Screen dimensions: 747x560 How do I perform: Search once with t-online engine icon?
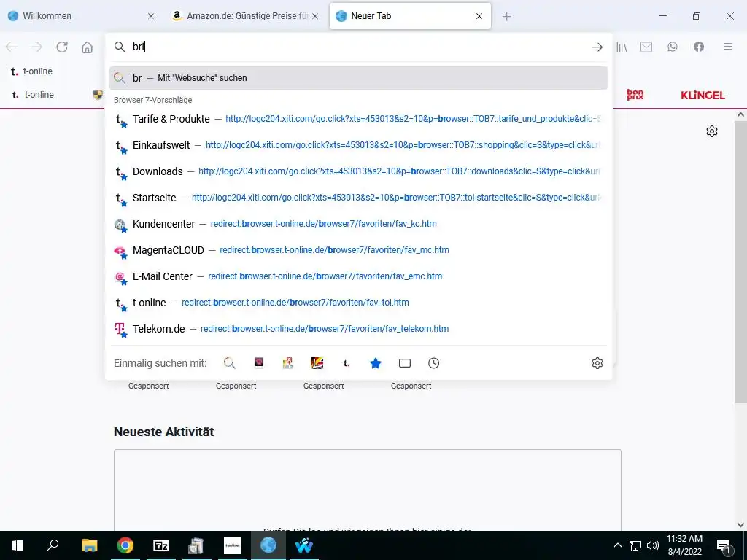pyautogui.click(x=347, y=363)
